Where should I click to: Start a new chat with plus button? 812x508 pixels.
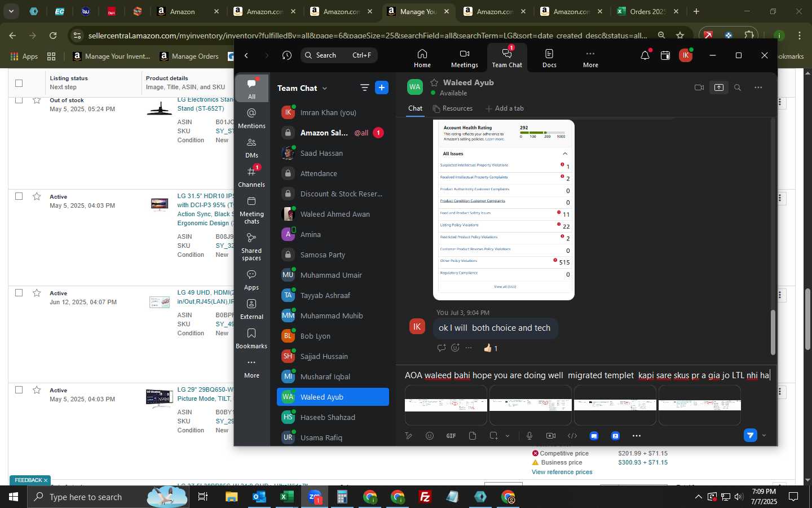coord(382,87)
